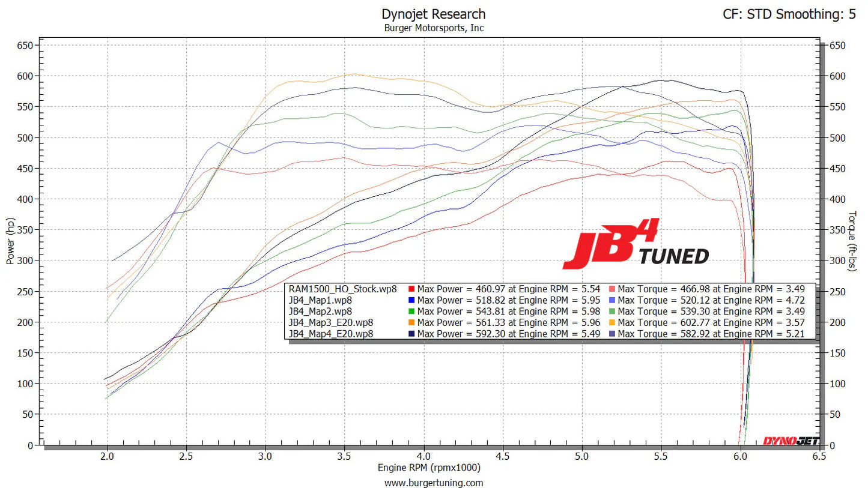
Task: Toggle visibility of the JB4_Map2 torque trace
Action: [613, 312]
